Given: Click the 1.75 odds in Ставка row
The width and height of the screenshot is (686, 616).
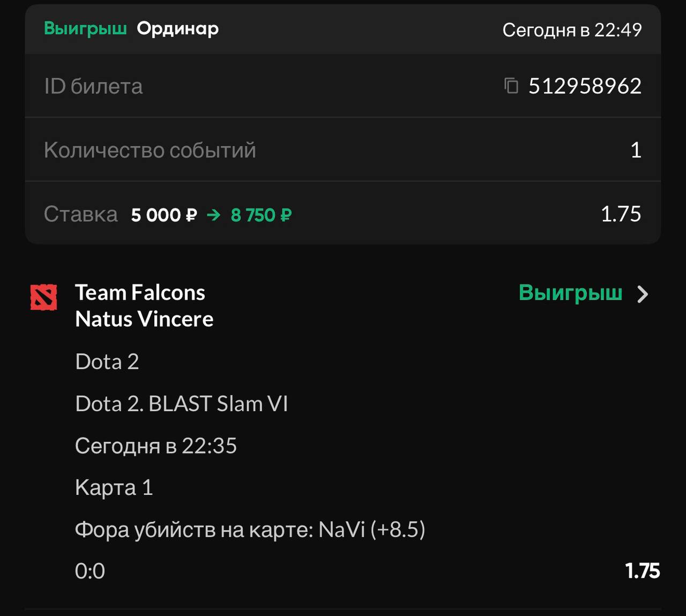Looking at the screenshot, I should click(x=621, y=214).
